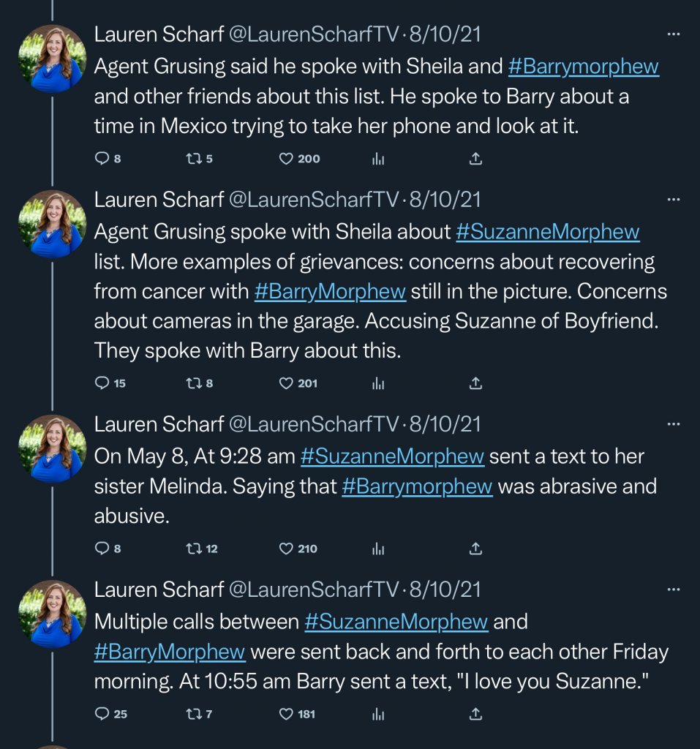This screenshot has height=749, width=700.
Task: Retweet the Friday morning calls tweet
Action: click(192, 713)
